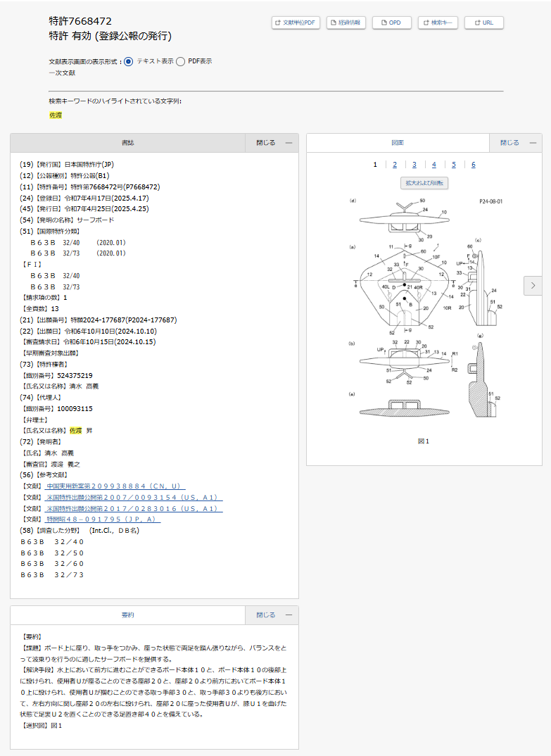Viewport: 551px width, 756px height.
Task: Click the 経過情報 button
Action: [346, 23]
